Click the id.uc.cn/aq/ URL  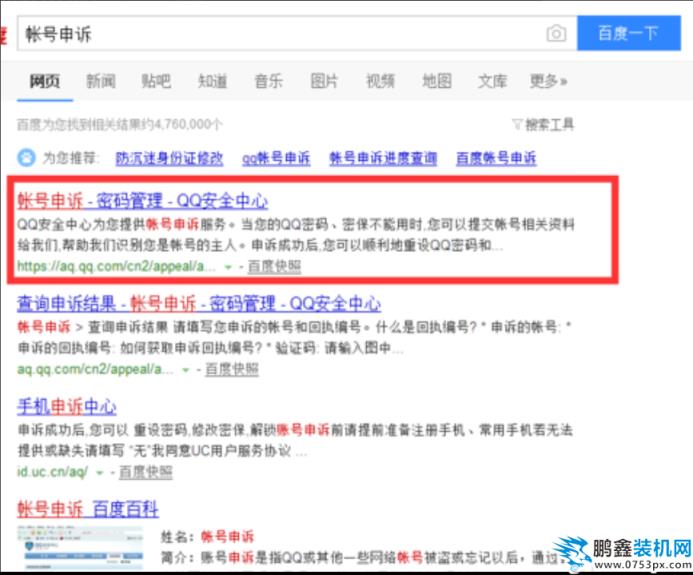(53, 472)
